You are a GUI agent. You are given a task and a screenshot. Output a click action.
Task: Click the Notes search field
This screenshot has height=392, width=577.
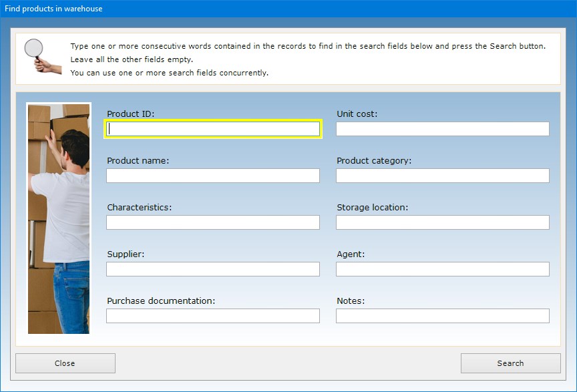tap(442, 316)
